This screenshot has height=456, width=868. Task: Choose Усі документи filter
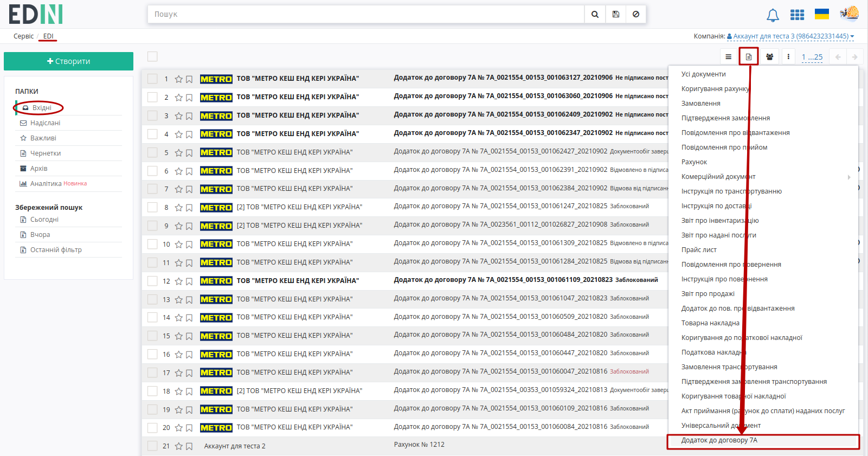coord(703,74)
